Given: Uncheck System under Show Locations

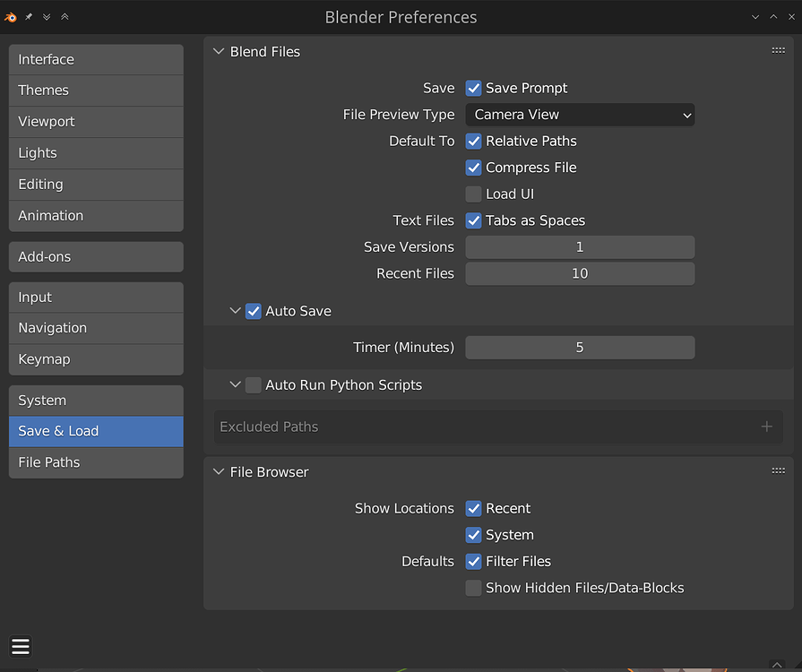Looking at the screenshot, I should [x=473, y=535].
